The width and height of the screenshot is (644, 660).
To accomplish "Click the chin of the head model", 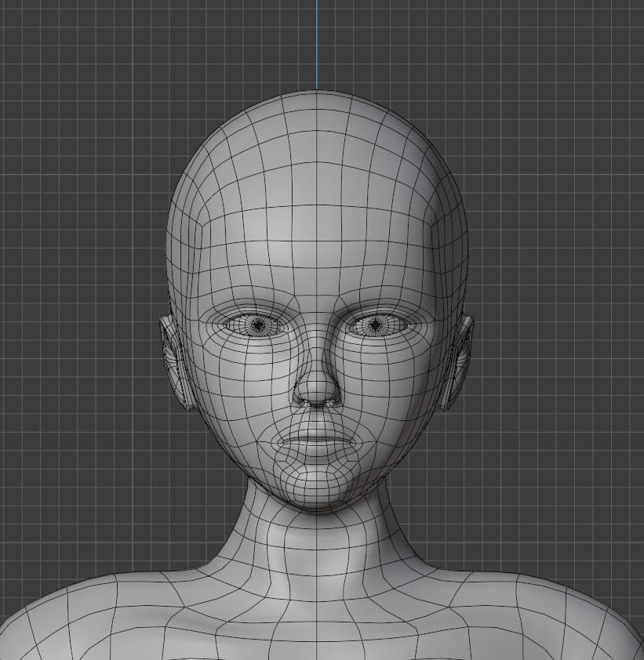I will pyautogui.click(x=316, y=490).
